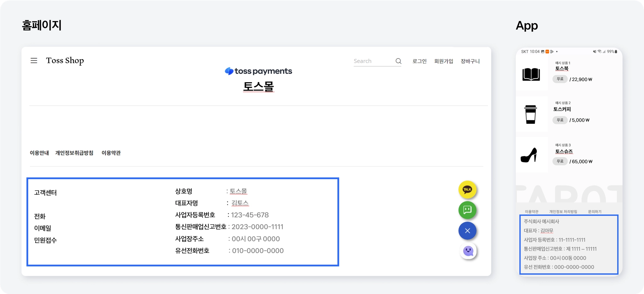Tap the 통신판매업신고번호 : 제 1111 – 11111 line
Image resolution: width=644 pixels, height=294 pixels.
(x=560, y=249)
